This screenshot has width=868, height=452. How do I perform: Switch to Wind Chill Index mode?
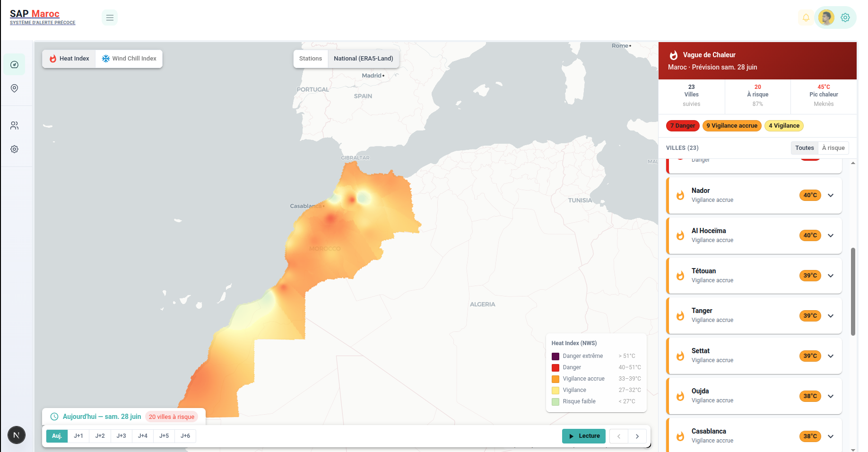pyautogui.click(x=129, y=59)
